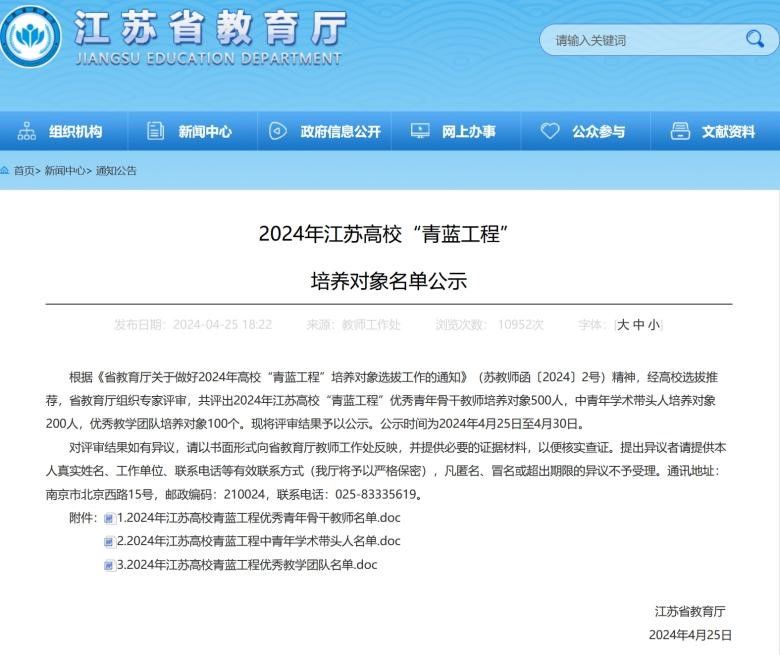Viewport: 780px width, 655px height.
Task: Click the 公众参与 heart icon
Action: tap(550, 131)
